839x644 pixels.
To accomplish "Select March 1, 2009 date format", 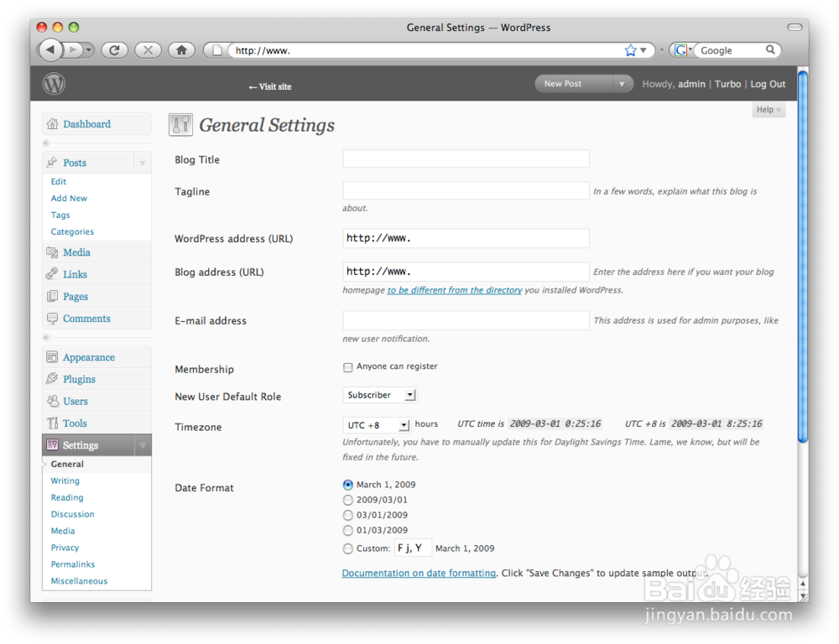I will pos(348,485).
